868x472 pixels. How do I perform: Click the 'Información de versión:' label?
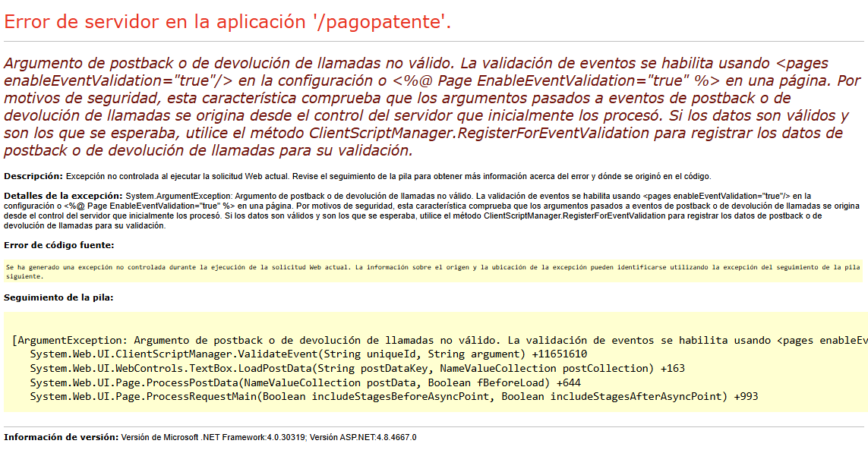61,437
